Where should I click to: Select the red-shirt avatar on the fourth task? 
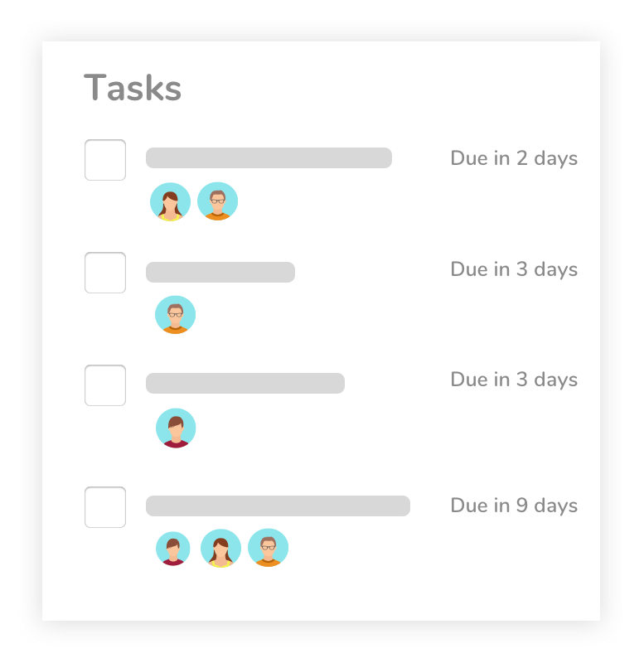click(173, 549)
